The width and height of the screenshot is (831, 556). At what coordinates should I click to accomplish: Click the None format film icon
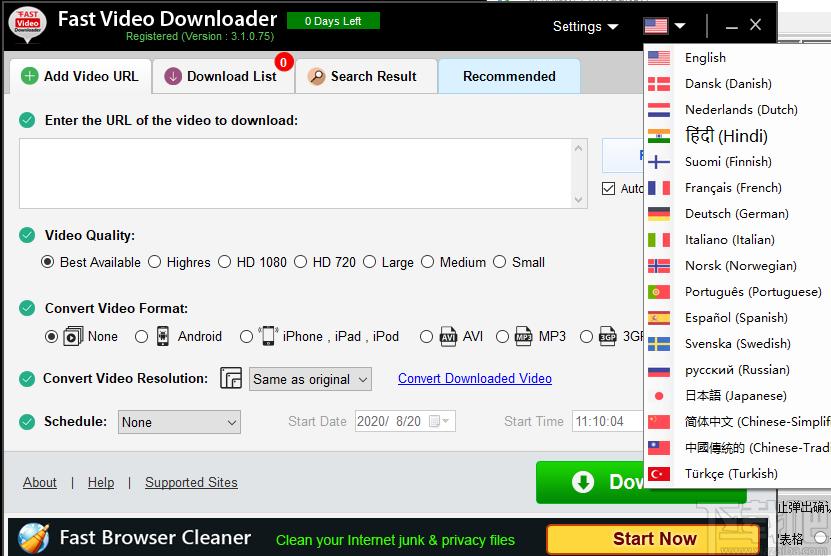pos(73,336)
